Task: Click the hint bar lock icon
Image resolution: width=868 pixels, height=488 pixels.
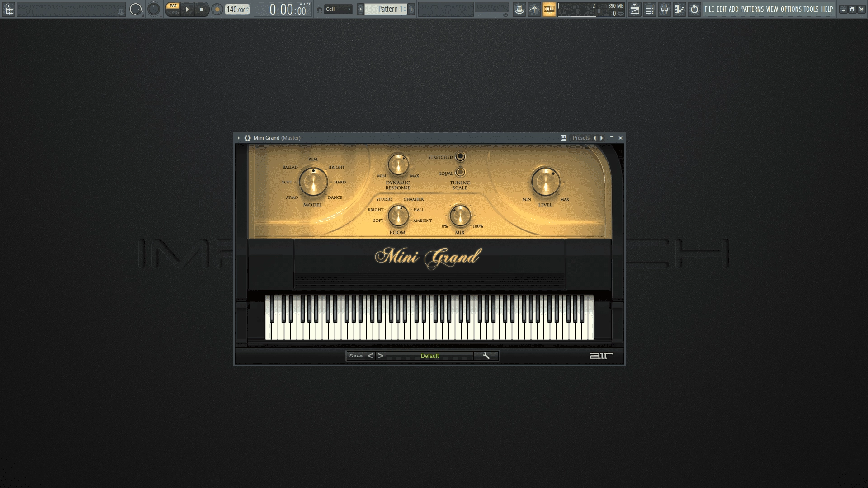Action: pos(121,12)
